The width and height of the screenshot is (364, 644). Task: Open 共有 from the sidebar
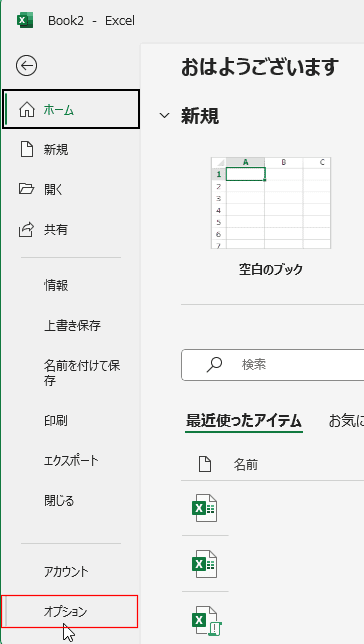pos(71,229)
